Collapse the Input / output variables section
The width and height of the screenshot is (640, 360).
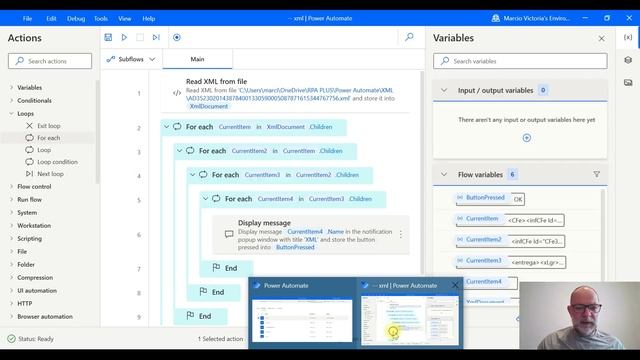(444, 90)
